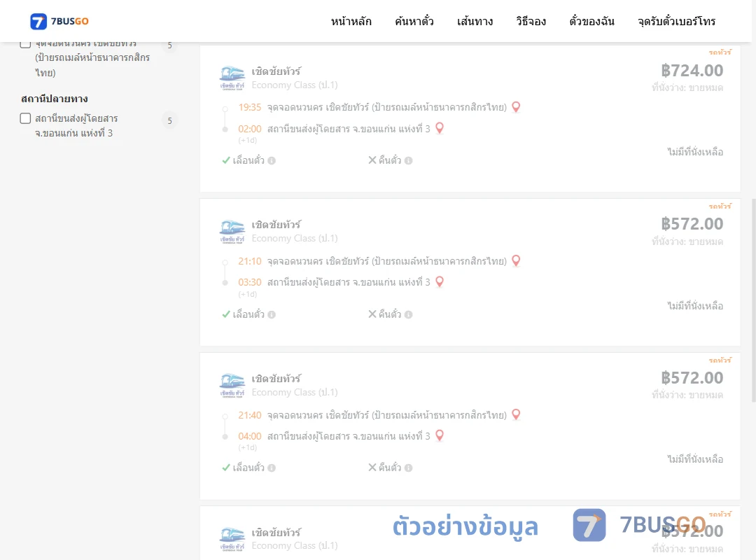Viewport: 756px width, 560px height.
Task: Select the ฿572.00 price of the 21:10 trip
Action: pos(692,224)
